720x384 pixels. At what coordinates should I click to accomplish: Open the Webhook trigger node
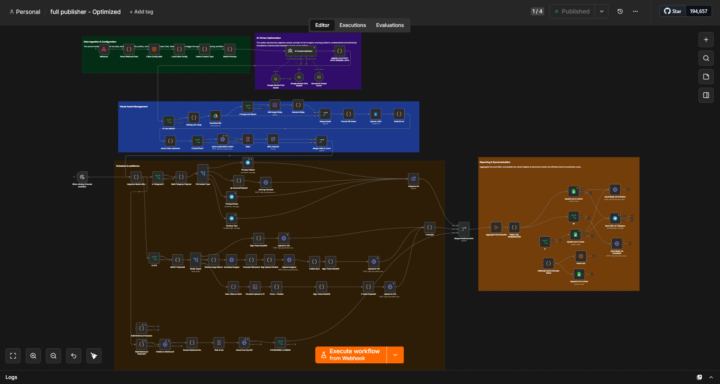pyautogui.click(x=104, y=50)
